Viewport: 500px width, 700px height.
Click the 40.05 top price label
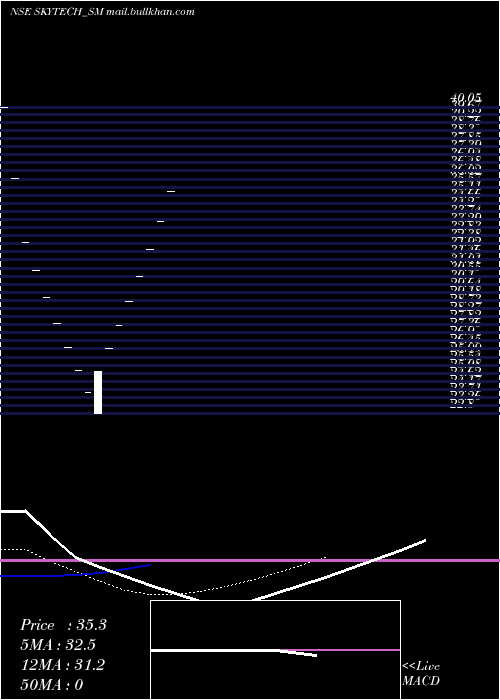coord(466,97)
